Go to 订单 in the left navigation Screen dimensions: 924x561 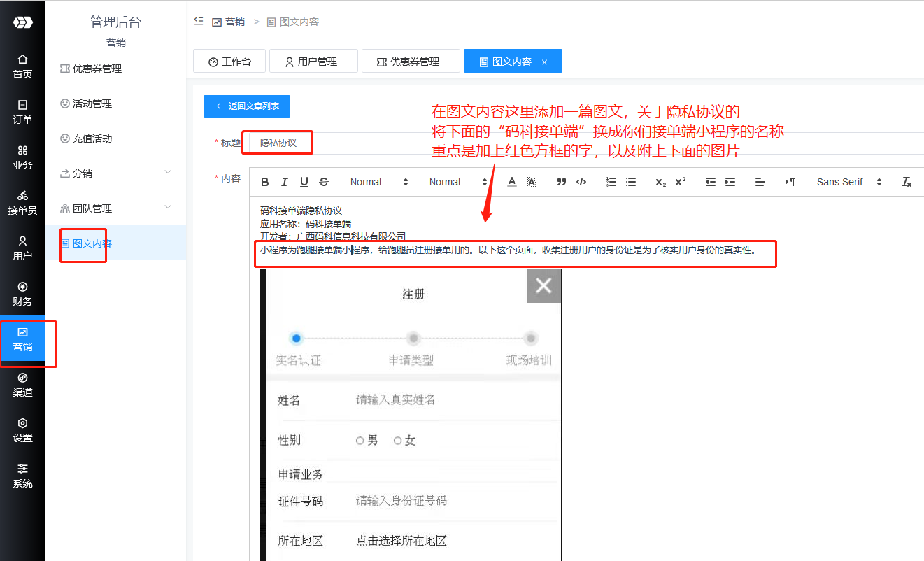[x=22, y=112]
